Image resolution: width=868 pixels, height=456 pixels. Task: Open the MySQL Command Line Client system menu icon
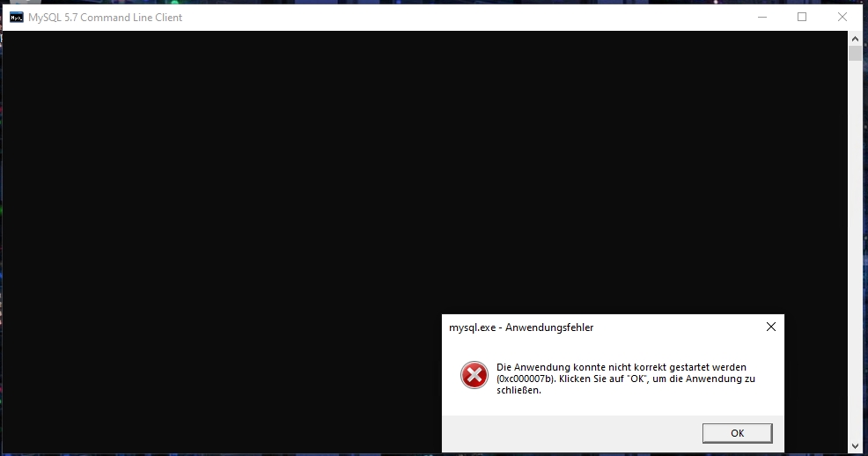coord(17,17)
